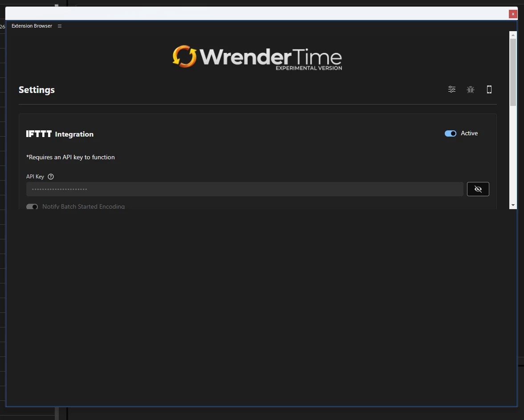This screenshot has width=524, height=420.
Task: Focus the API Key input field
Action: tap(244, 189)
